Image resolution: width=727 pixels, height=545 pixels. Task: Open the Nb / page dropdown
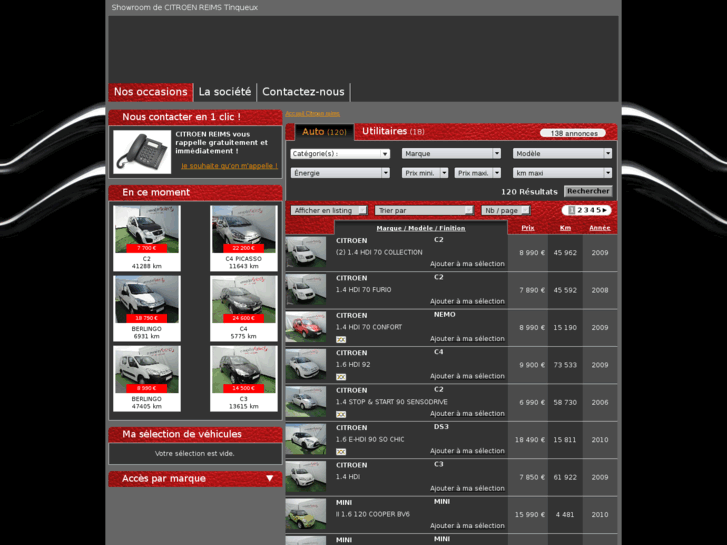click(x=505, y=211)
